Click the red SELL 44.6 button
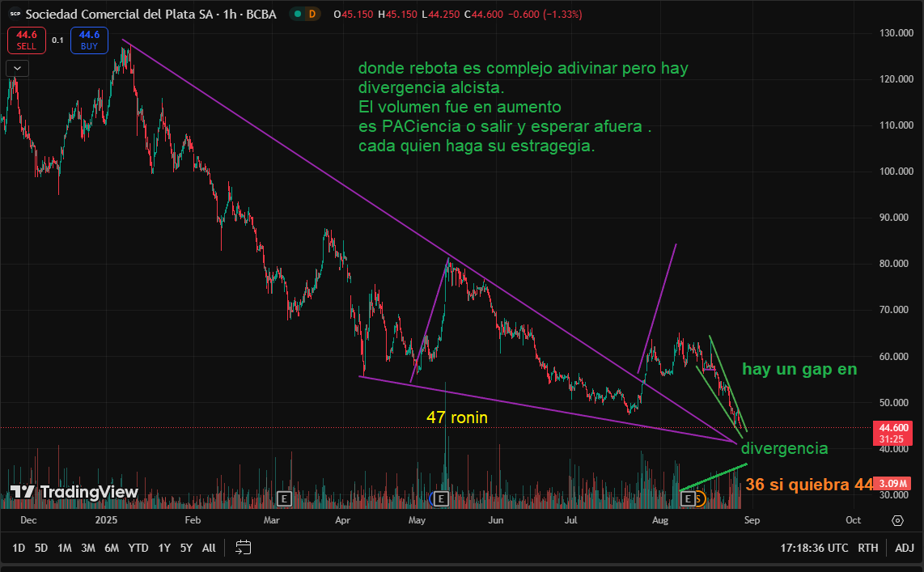This screenshot has width=924, height=572. (26, 40)
